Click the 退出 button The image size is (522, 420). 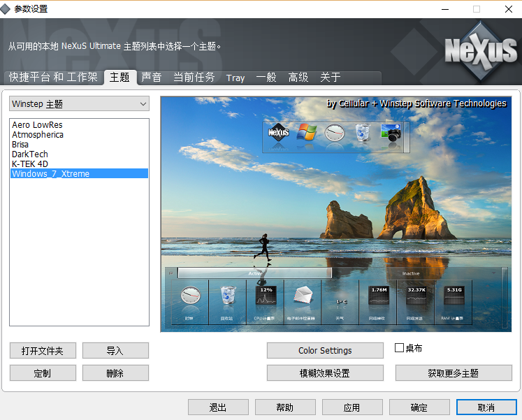point(218,407)
